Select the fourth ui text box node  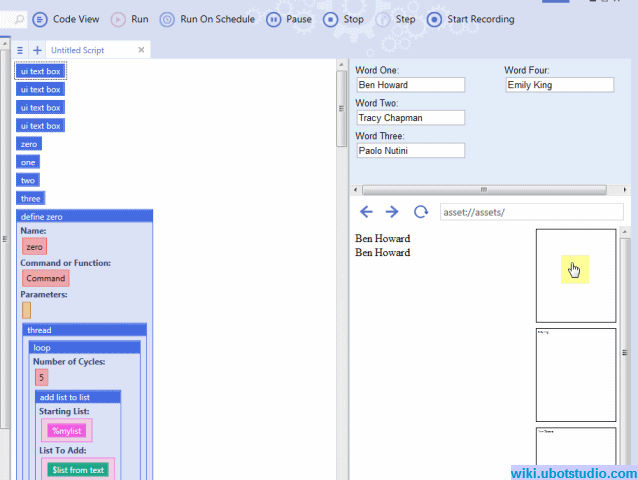point(40,126)
